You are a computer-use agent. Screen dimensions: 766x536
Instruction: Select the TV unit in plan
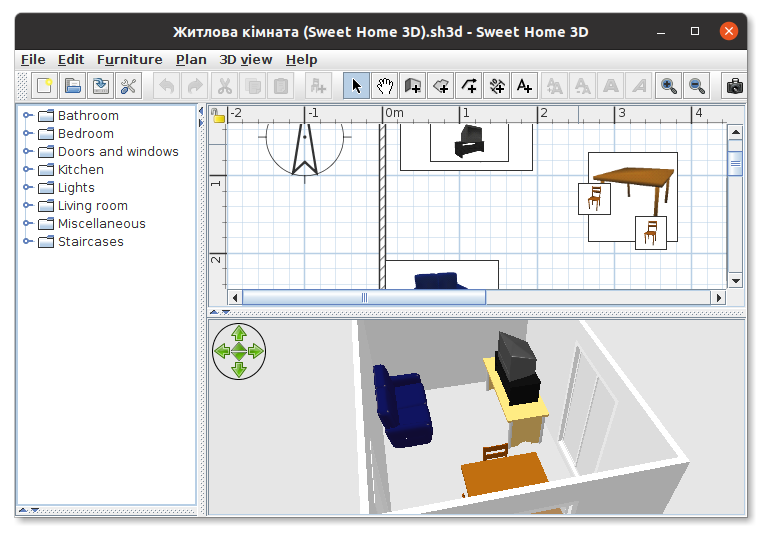469,142
